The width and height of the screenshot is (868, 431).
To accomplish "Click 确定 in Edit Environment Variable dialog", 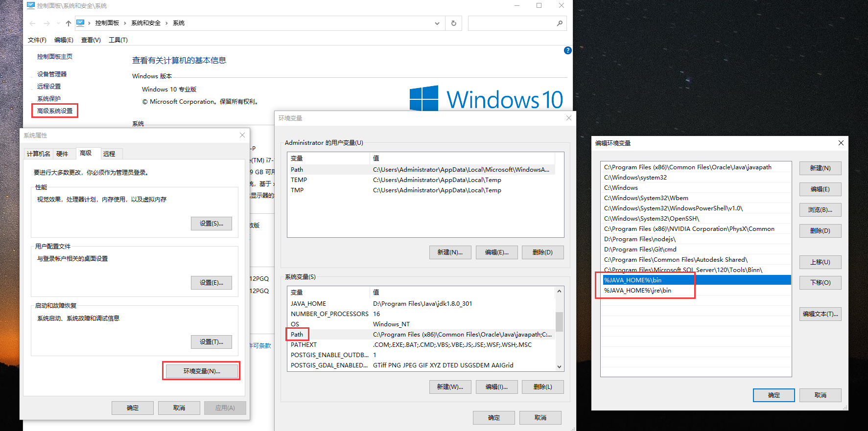I will click(x=774, y=395).
